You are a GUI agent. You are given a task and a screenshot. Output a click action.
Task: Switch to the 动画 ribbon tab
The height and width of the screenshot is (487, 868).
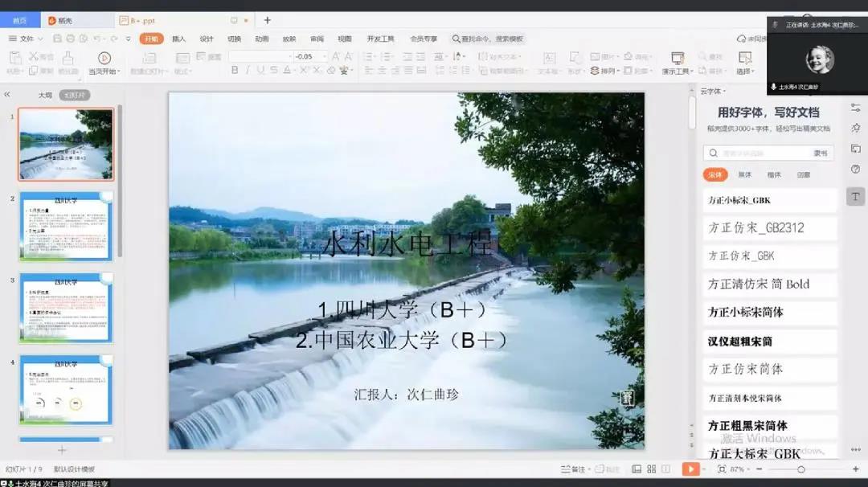(x=261, y=39)
